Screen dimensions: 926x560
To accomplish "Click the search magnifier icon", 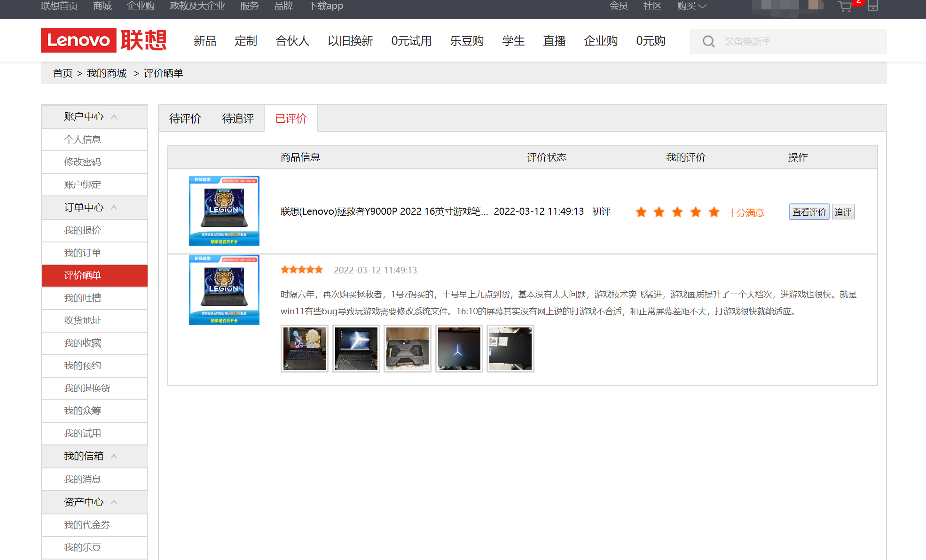I will [708, 41].
